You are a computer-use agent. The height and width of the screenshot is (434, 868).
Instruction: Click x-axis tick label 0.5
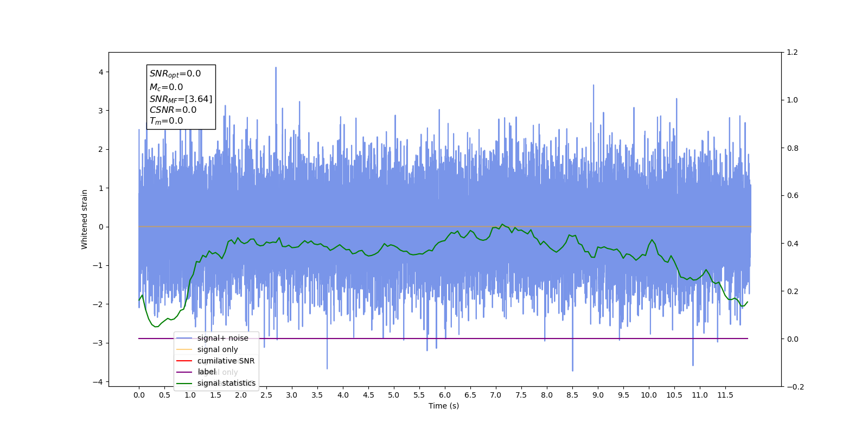pyautogui.click(x=164, y=395)
